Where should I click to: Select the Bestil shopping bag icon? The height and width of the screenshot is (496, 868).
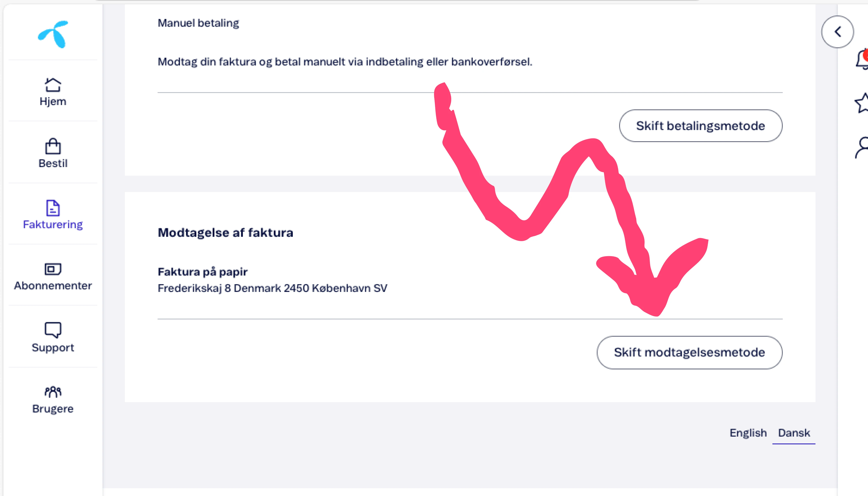coord(53,146)
